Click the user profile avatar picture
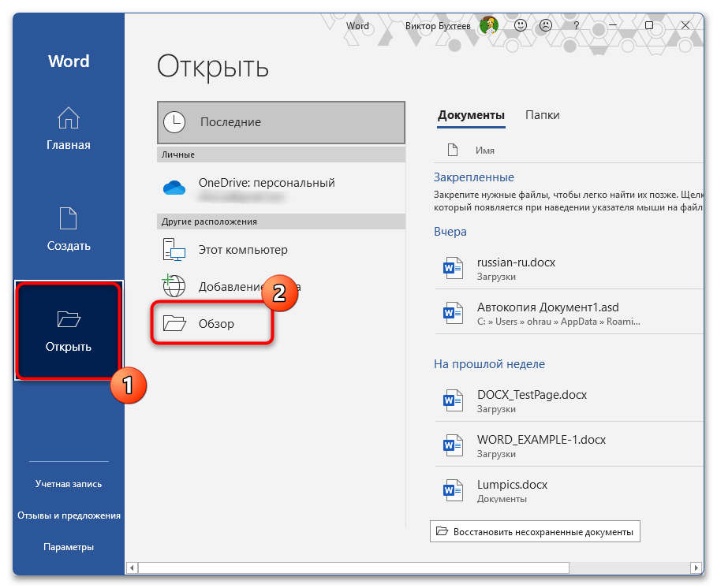717x588 pixels. tap(489, 25)
